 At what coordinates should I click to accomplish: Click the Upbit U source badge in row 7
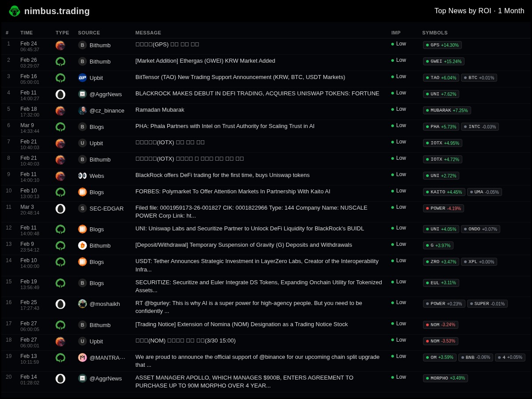click(82, 143)
